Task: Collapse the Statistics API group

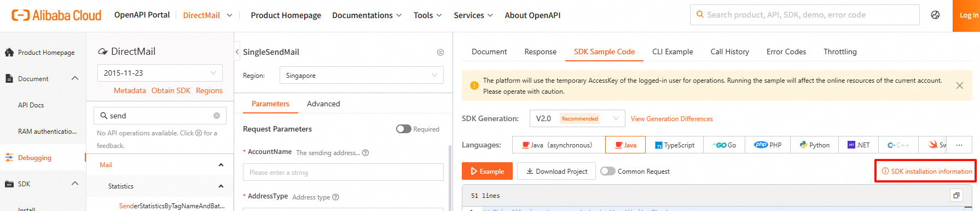Action: point(221,186)
